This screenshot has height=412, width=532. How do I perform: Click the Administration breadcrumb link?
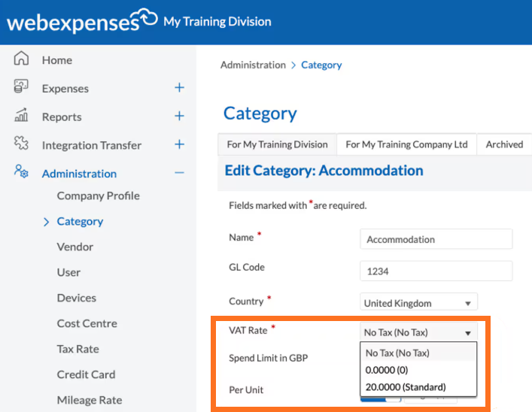(x=253, y=65)
